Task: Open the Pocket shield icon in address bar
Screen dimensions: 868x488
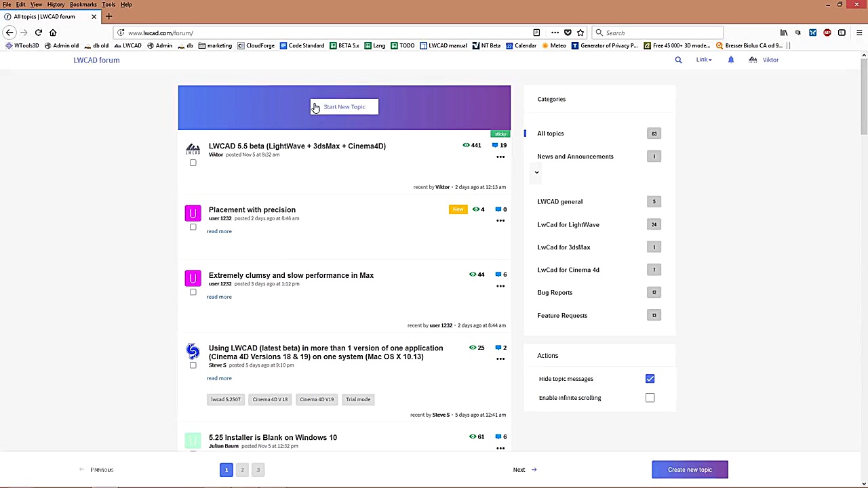Action: click(x=568, y=33)
